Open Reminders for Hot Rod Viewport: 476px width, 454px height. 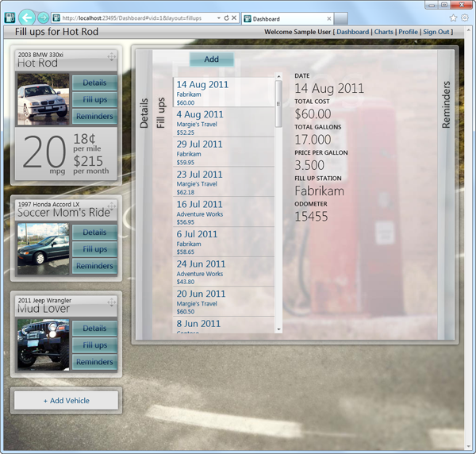click(x=94, y=116)
